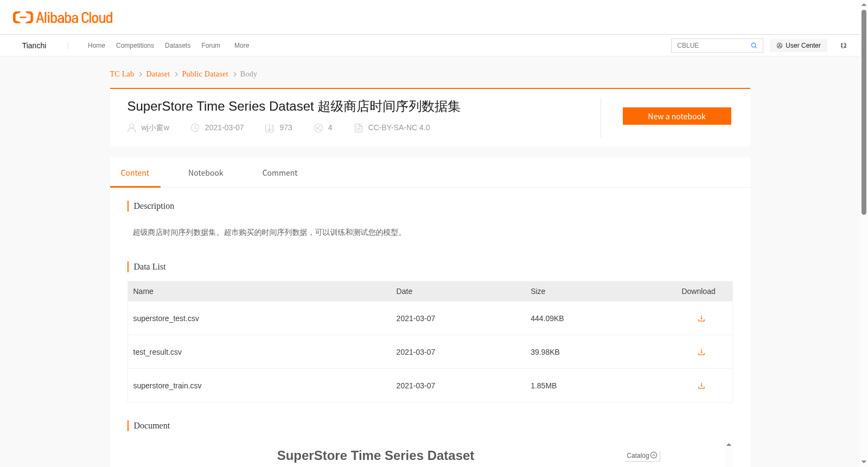
Task: Go to TC Lab breadcrumb
Action: coord(122,74)
